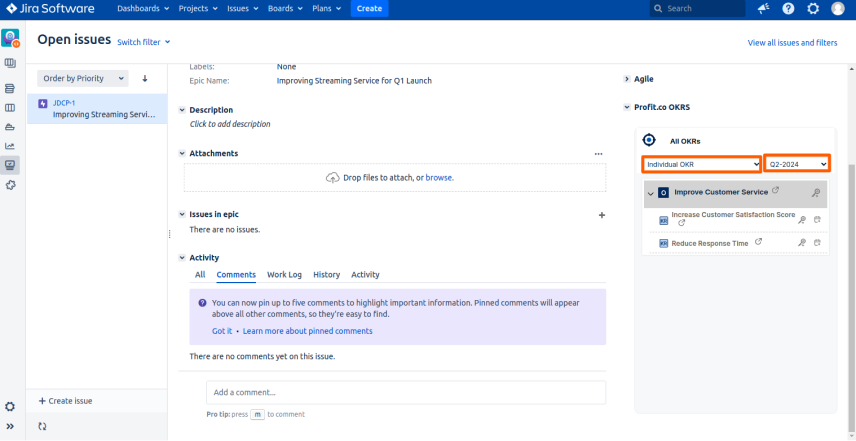This screenshot has height=441, width=856.
Task: Open the Projects menu
Action: (x=198, y=9)
